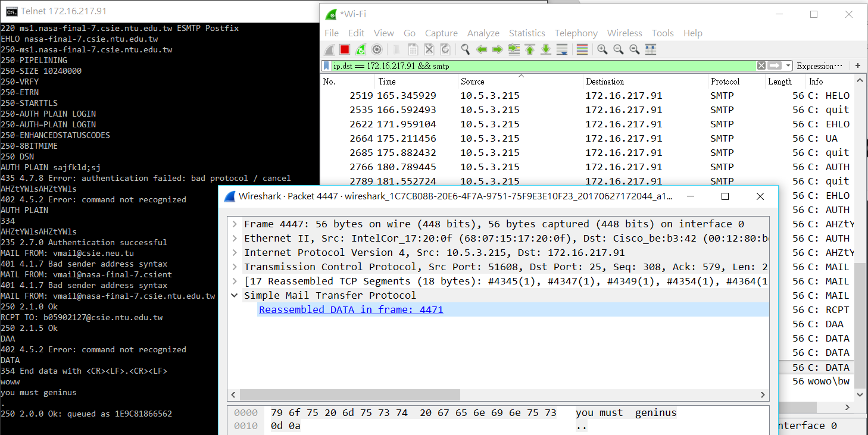
Task: Reload the capture file
Action: (x=445, y=49)
